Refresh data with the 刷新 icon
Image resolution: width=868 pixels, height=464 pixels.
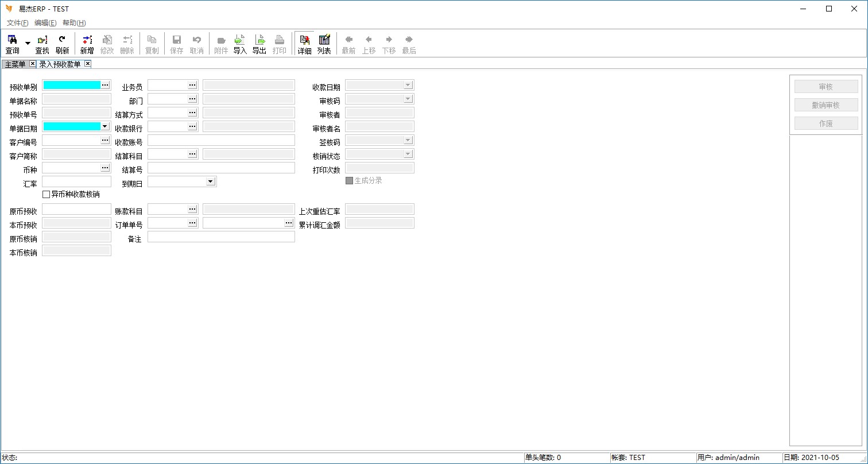coord(62,44)
